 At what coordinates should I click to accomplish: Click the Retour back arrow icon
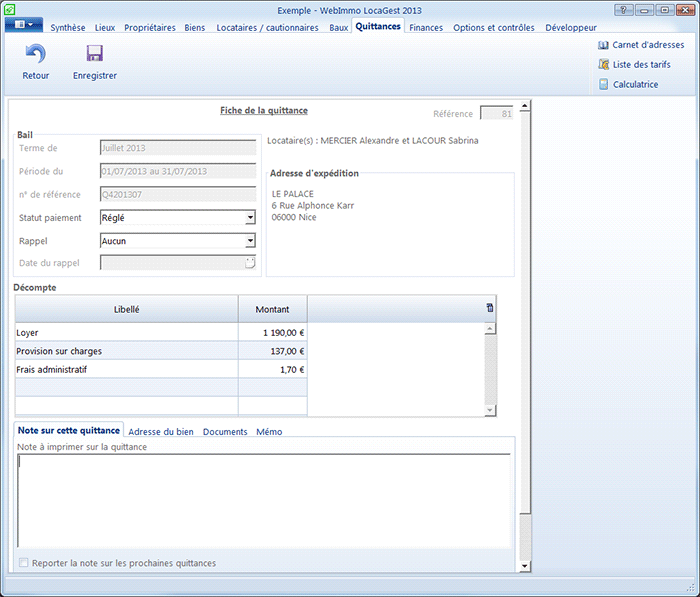(36, 54)
